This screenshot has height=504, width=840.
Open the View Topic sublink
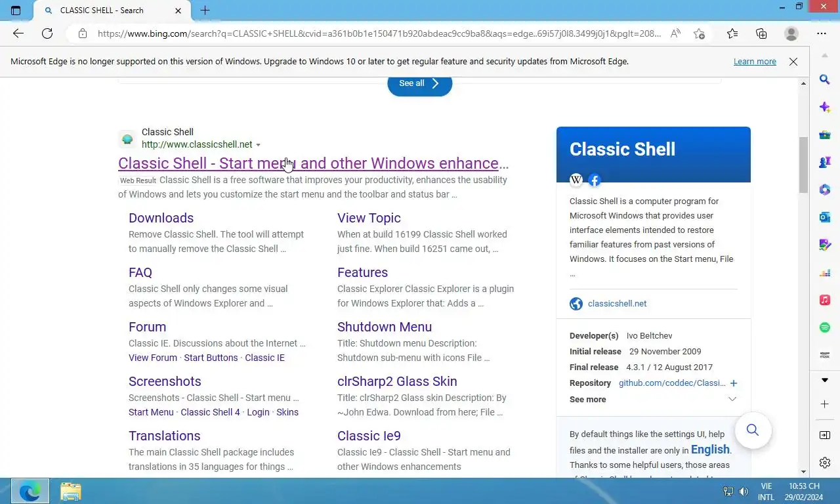pyautogui.click(x=369, y=218)
